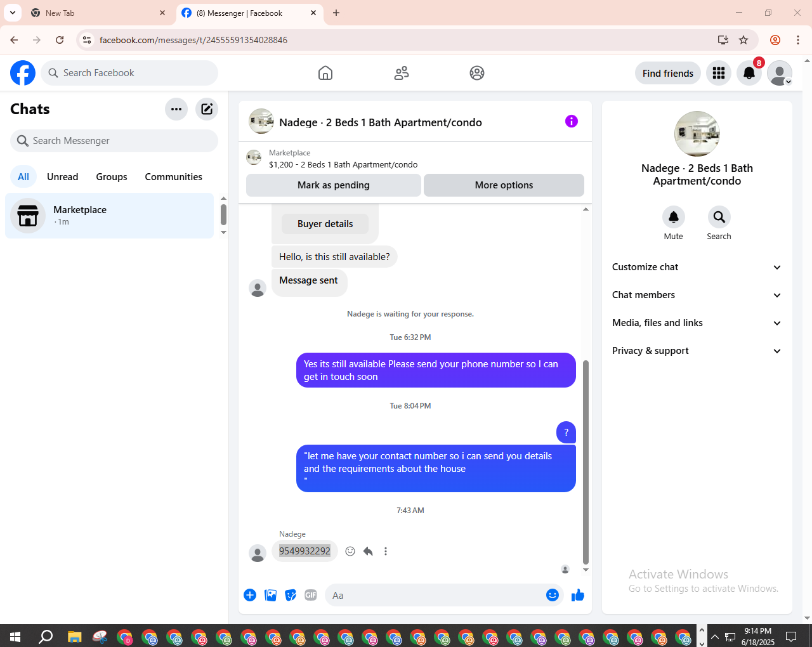Open the large listing photo in info panel

click(697, 134)
